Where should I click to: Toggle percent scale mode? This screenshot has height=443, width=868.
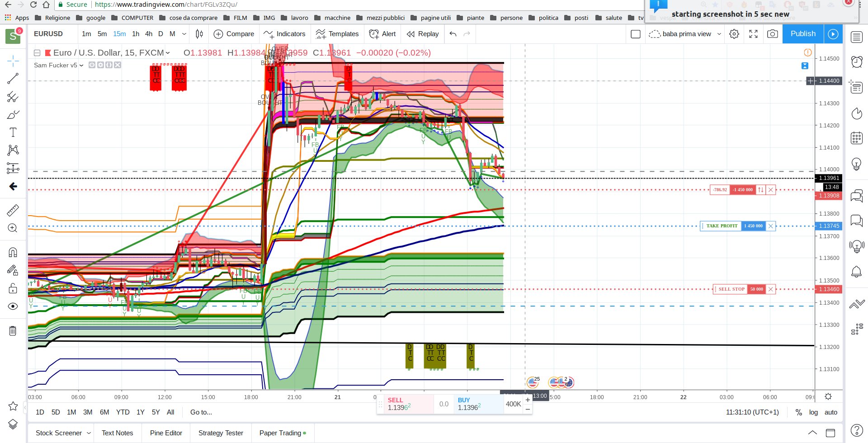799,412
